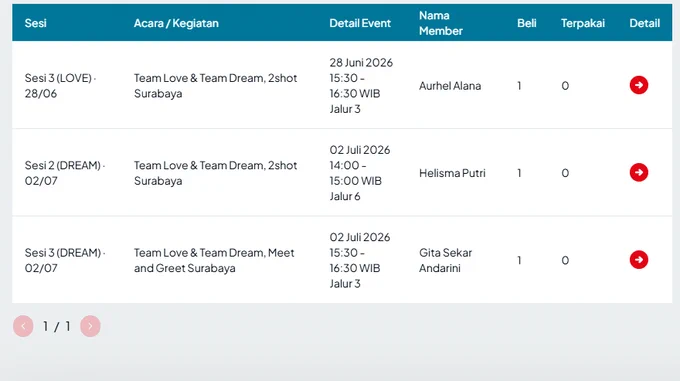Click the Meet and Greet Surabaya event text
The width and height of the screenshot is (680, 381).
coord(214,260)
